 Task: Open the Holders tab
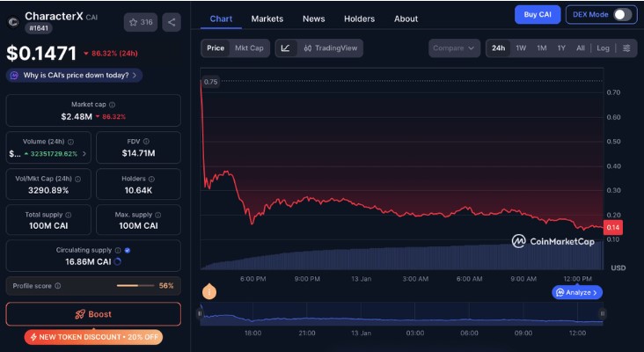tap(359, 18)
